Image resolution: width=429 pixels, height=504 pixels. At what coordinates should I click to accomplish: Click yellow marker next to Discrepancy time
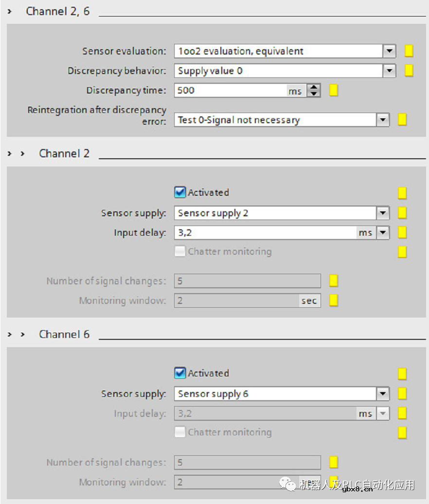click(x=334, y=91)
